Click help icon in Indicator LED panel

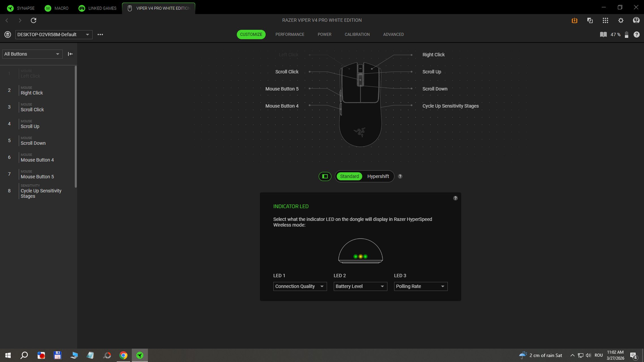[455, 198]
